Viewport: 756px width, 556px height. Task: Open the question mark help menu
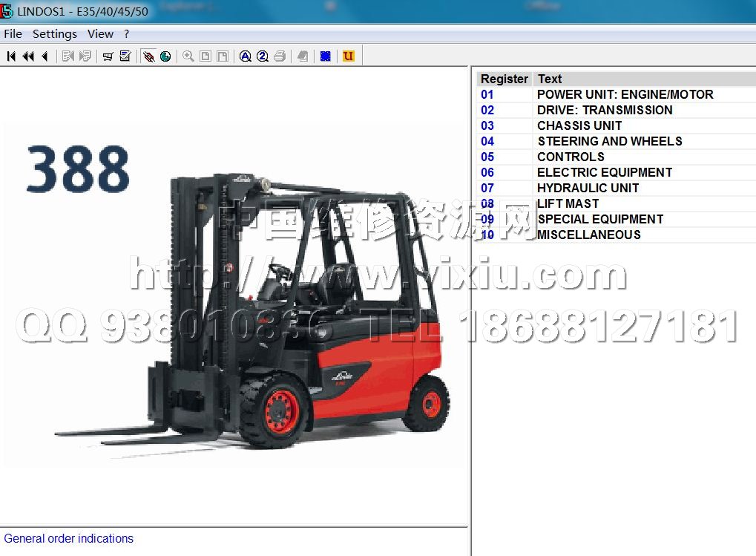pos(126,33)
